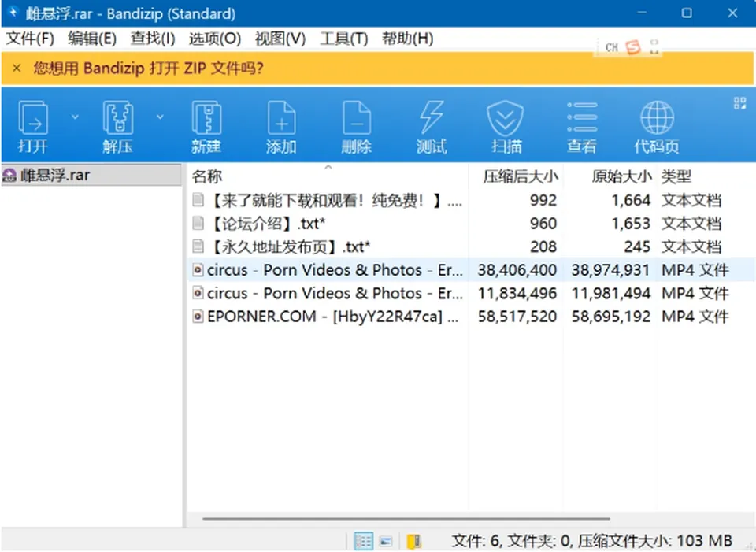Screen dimensions: 756x552
Task: Click the CH input language indicator
Action: point(612,47)
